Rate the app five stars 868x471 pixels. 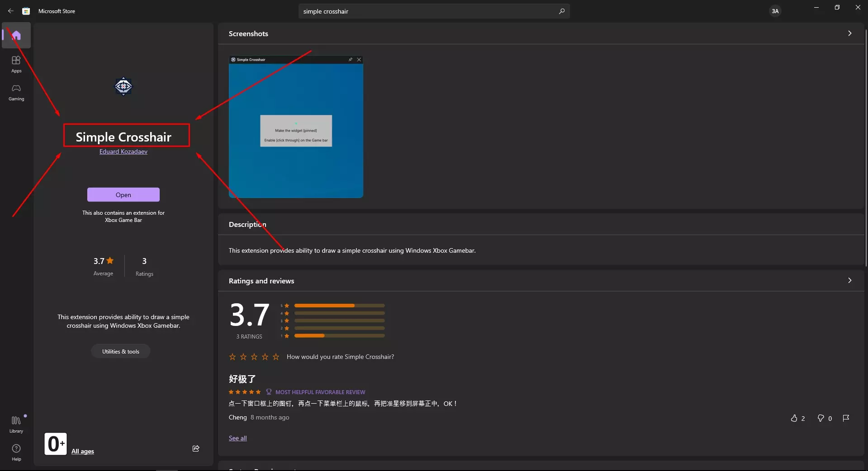[276, 357]
